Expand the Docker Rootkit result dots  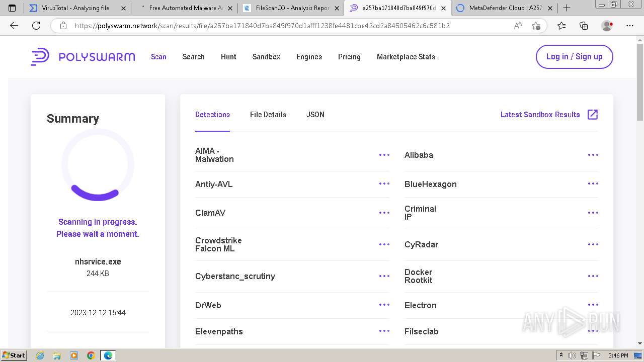(593, 276)
